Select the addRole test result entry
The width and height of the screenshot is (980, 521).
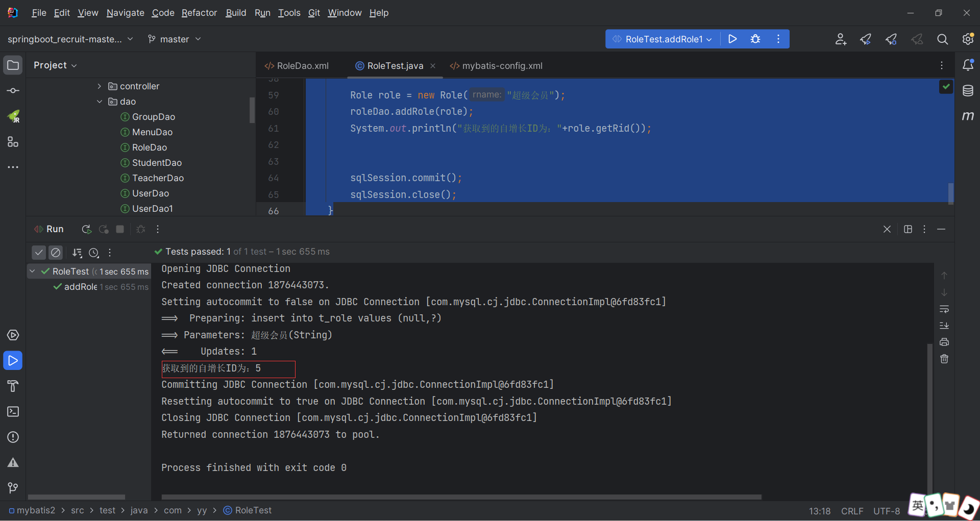[82, 287]
